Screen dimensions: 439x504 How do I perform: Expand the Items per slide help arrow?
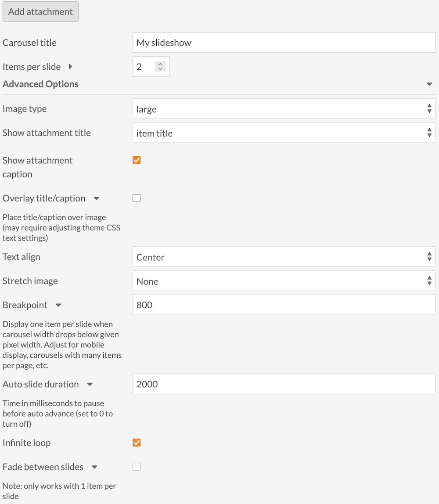click(70, 67)
